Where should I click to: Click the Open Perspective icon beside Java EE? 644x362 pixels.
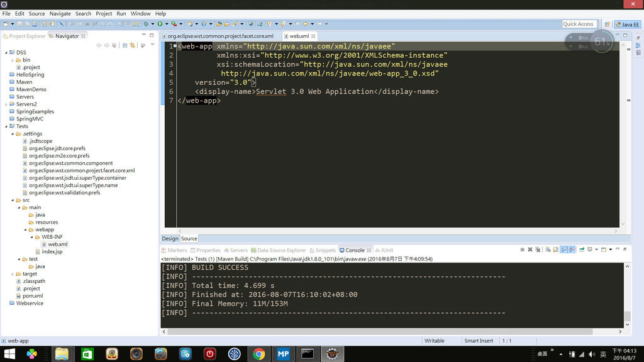coord(607,25)
